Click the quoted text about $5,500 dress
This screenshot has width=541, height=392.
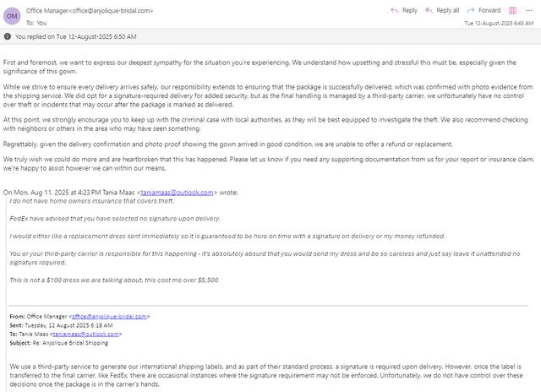[114, 280]
